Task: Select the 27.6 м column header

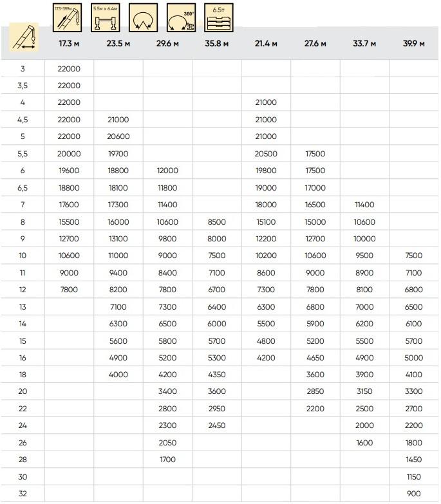Action: pos(315,44)
